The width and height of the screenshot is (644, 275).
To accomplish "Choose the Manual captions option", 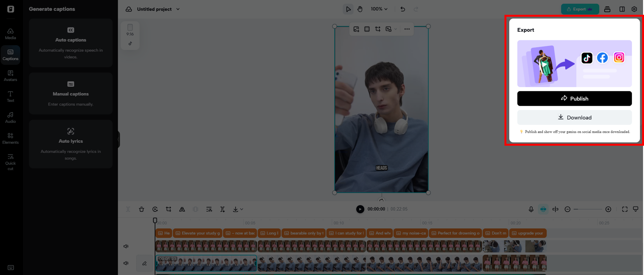I will pos(71,93).
